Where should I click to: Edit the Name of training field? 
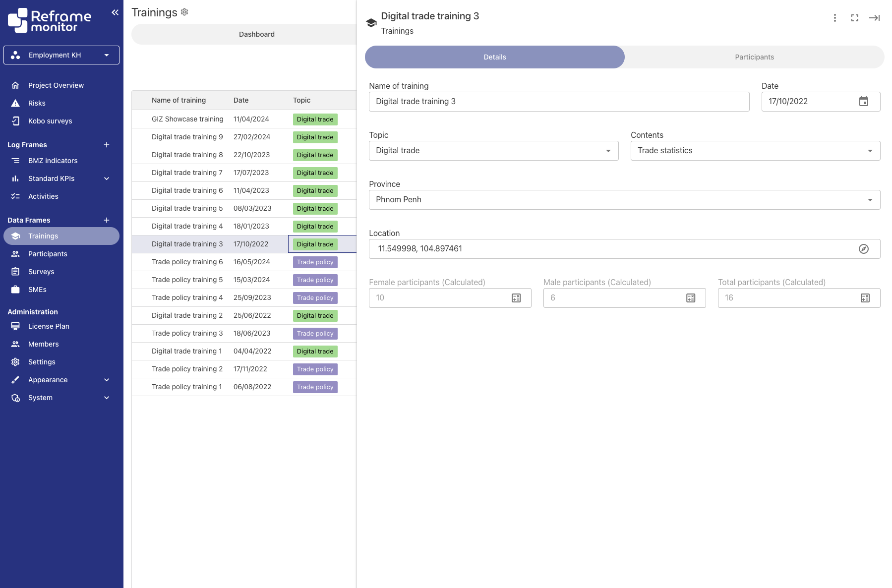pyautogui.click(x=559, y=102)
